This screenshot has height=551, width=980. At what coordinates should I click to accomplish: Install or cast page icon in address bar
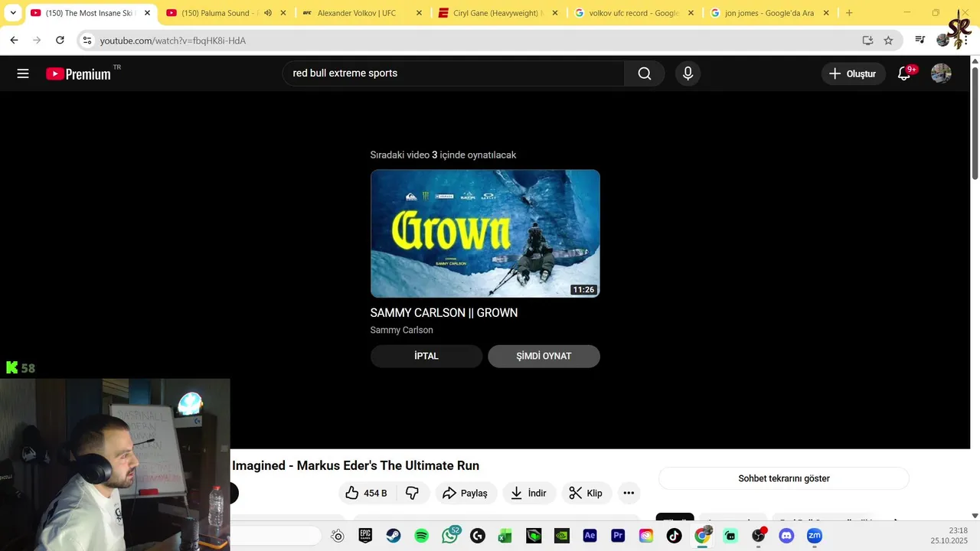coord(867,40)
